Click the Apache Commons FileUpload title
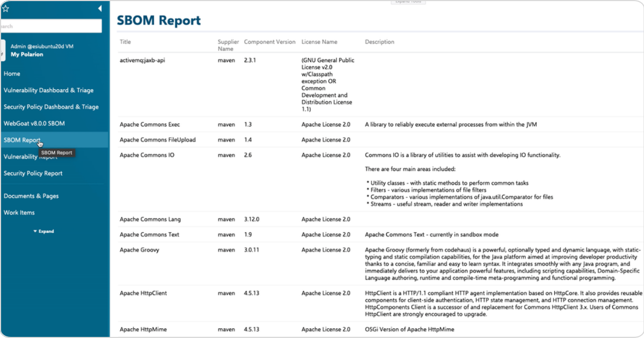The height and width of the screenshot is (338, 644). point(158,139)
